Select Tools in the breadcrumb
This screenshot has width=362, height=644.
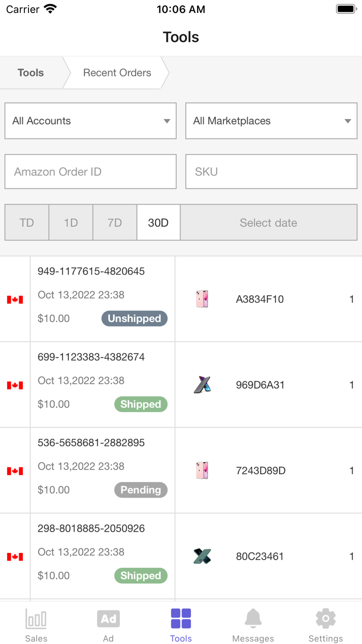31,72
